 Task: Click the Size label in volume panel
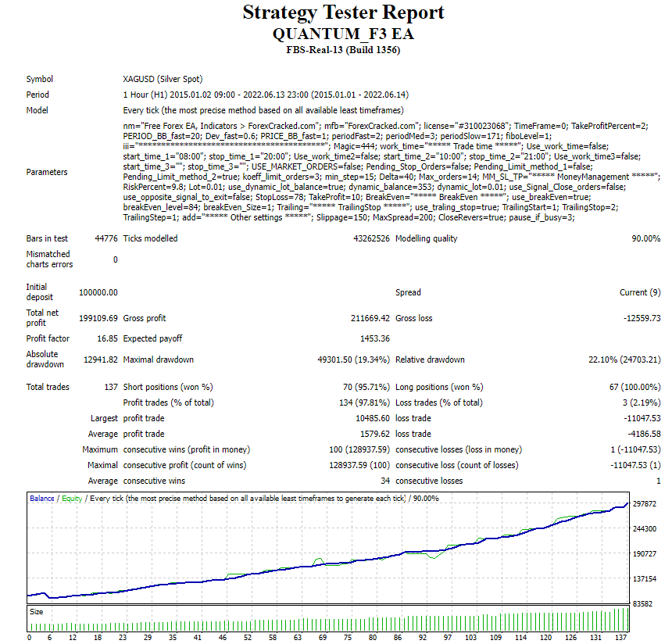click(x=36, y=612)
